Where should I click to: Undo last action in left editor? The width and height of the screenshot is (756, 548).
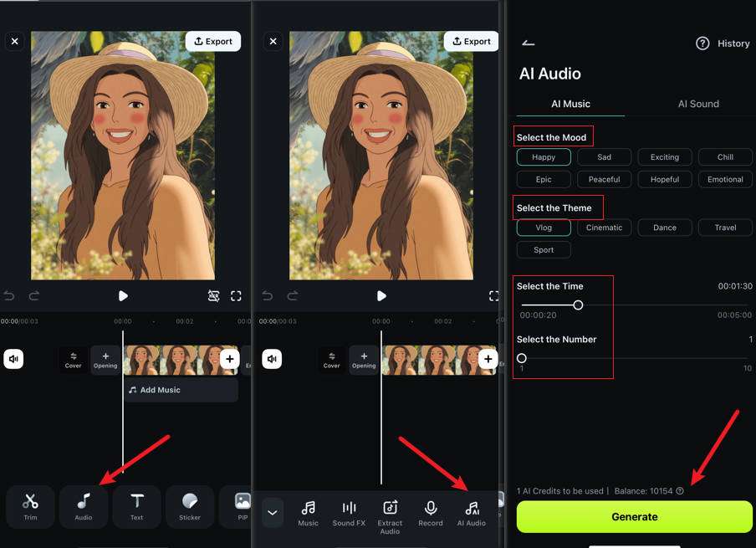click(9, 295)
